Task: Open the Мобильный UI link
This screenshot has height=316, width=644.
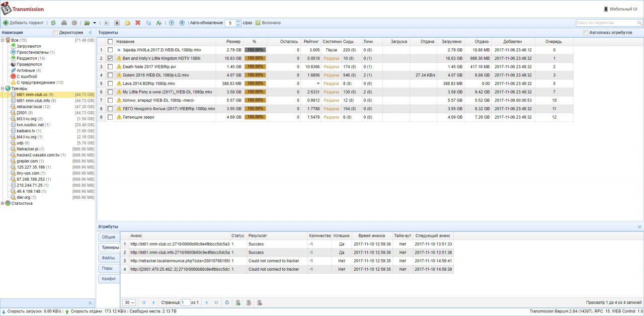Action: coord(621,9)
